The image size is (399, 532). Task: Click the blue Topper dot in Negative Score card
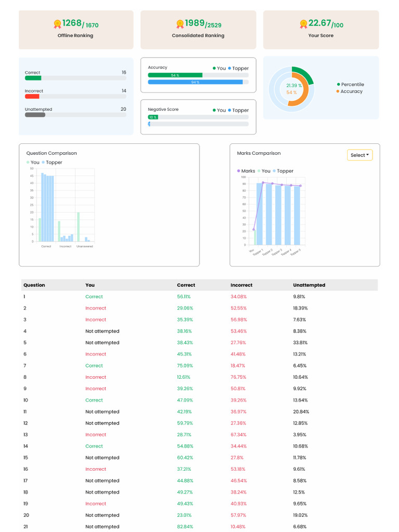pos(229,110)
